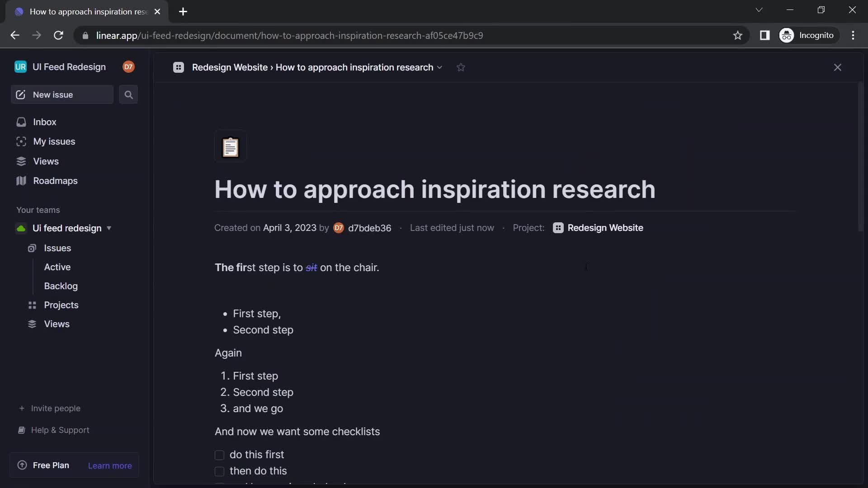Toggle the 'do this first' checkbox
The width and height of the screenshot is (868, 488).
tap(219, 454)
